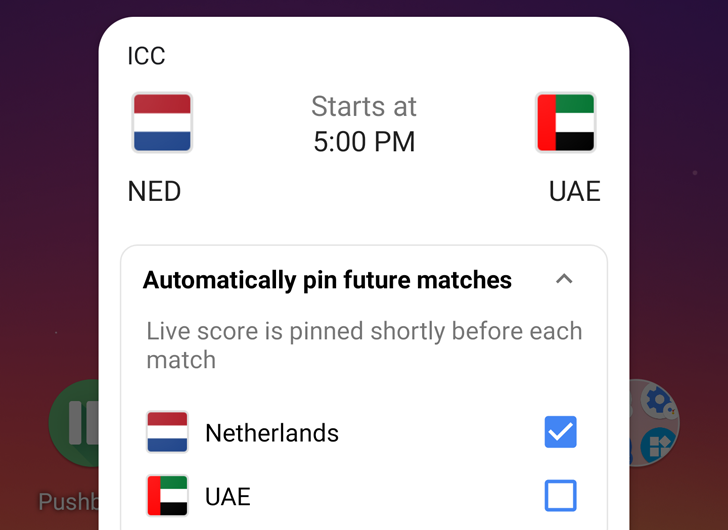Select the UAE team name in list
Image resolution: width=728 pixels, height=530 pixels.
[228, 496]
